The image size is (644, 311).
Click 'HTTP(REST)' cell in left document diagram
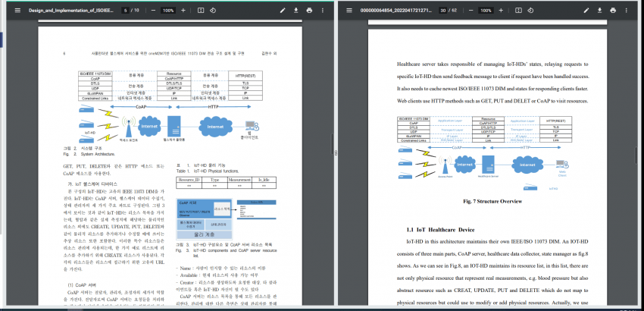(245, 76)
